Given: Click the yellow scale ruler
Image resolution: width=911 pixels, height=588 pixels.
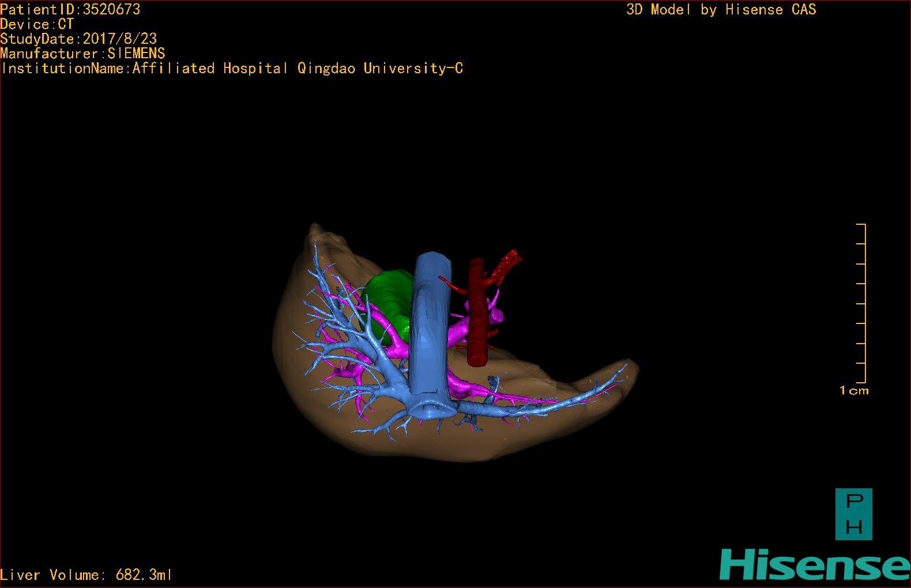Looking at the screenshot, I should [x=861, y=303].
